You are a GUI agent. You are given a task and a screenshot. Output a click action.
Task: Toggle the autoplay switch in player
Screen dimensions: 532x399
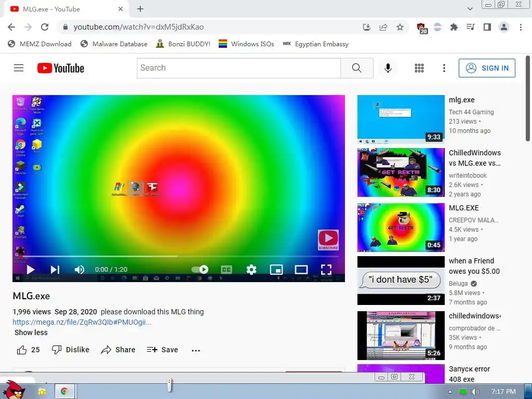(200, 270)
